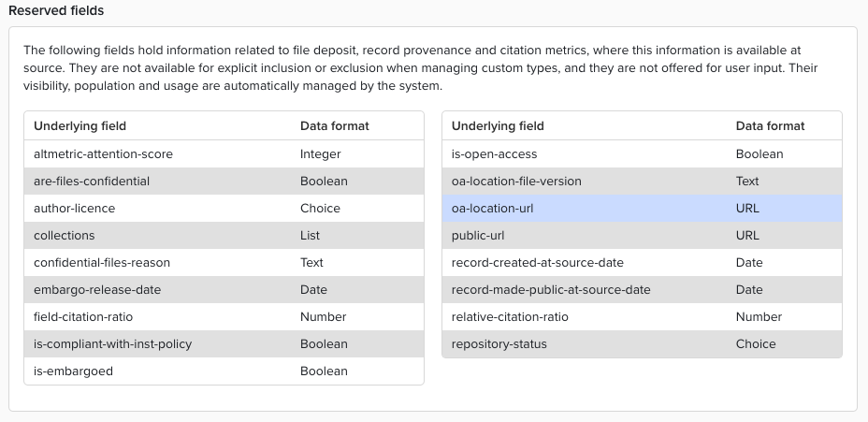Image resolution: width=868 pixels, height=422 pixels.
Task: Select the record-made-public-at-source-date row
Action: click(551, 290)
